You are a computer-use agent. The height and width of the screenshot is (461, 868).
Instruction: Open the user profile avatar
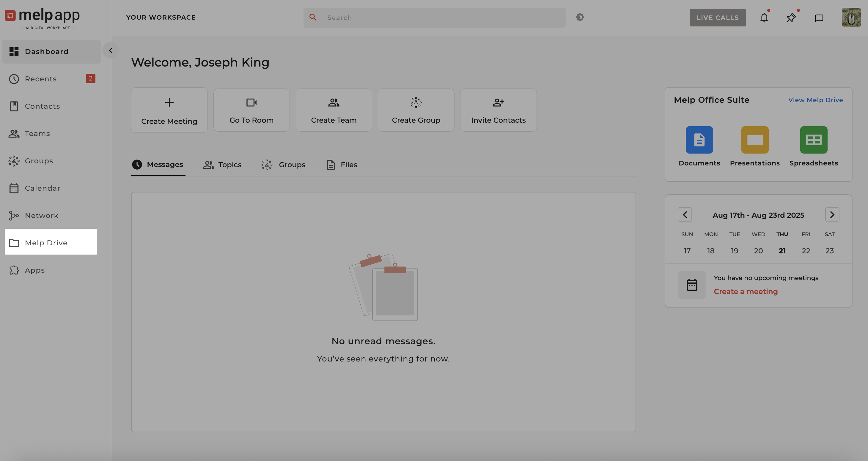(851, 18)
